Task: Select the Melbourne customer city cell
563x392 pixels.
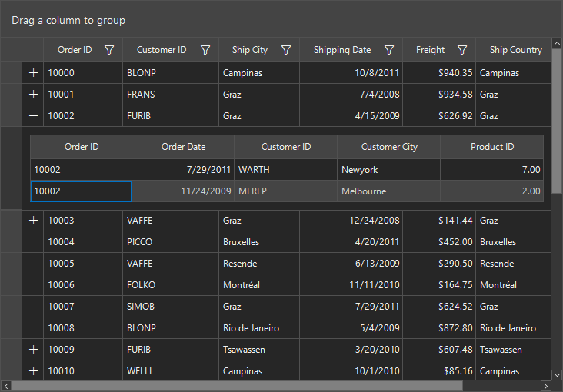Action: point(389,191)
